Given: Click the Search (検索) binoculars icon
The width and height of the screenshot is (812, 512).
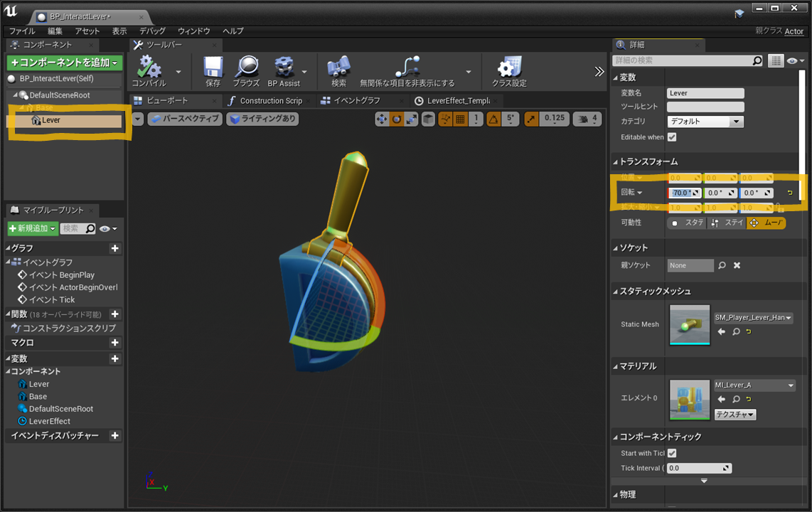Looking at the screenshot, I should 338,67.
